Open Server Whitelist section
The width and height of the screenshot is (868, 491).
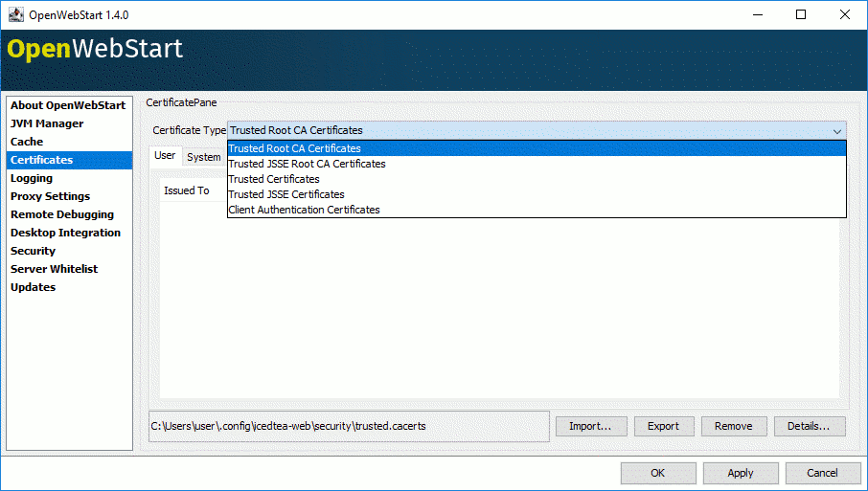55,269
